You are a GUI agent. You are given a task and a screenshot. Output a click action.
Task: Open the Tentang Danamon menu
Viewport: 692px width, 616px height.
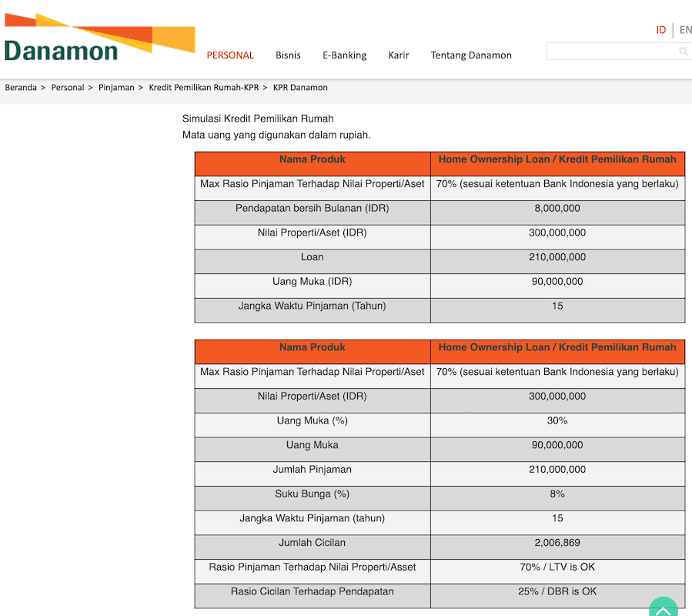click(x=470, y=55)
